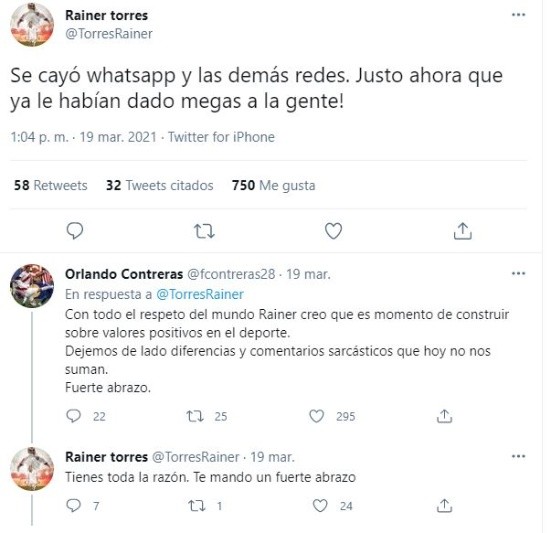Retweet Orlando Contreras's reply showing 25 retweets
Image resolution: width=551 pixels, height=533 pixels.
pos(195,416)
